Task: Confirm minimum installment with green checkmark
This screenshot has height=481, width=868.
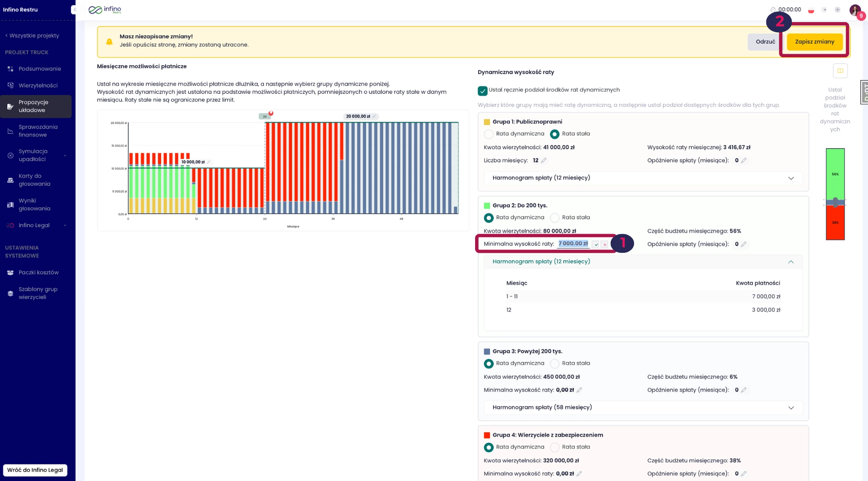Action: tap(596, 244)
